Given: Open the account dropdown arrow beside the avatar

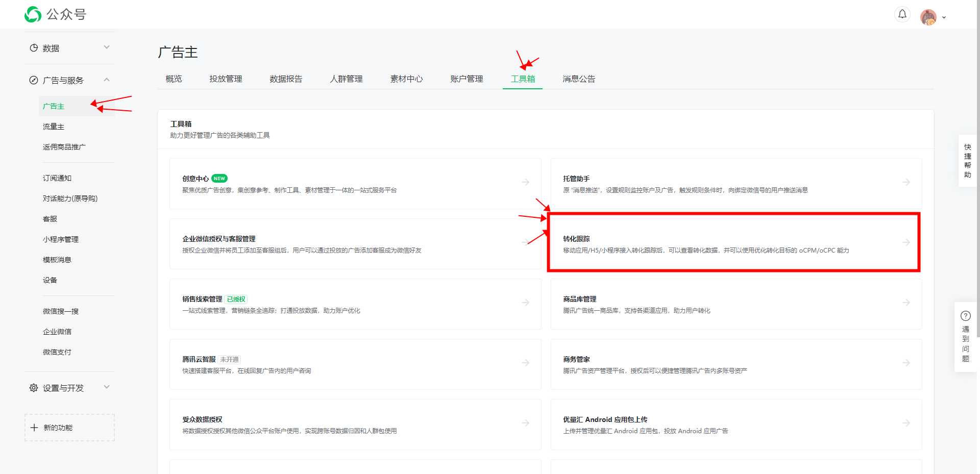Looking at the screenshot, I should (x=944, y=17).
